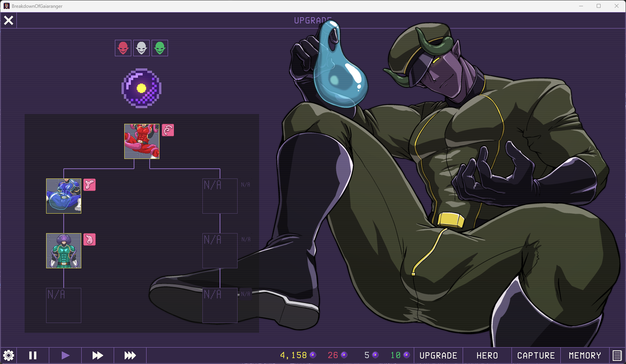Open the HERO tab
The height and width of the screenshot is (364, 626).
[487, 355]
